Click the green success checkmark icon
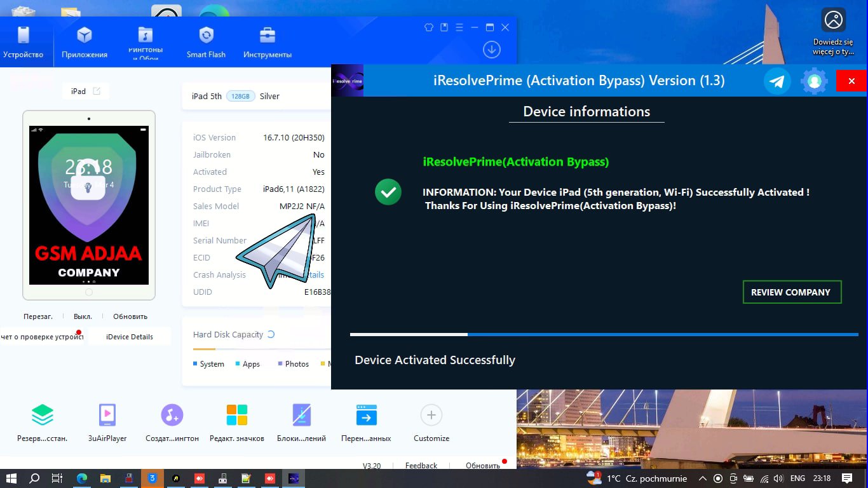 [388, 192]
